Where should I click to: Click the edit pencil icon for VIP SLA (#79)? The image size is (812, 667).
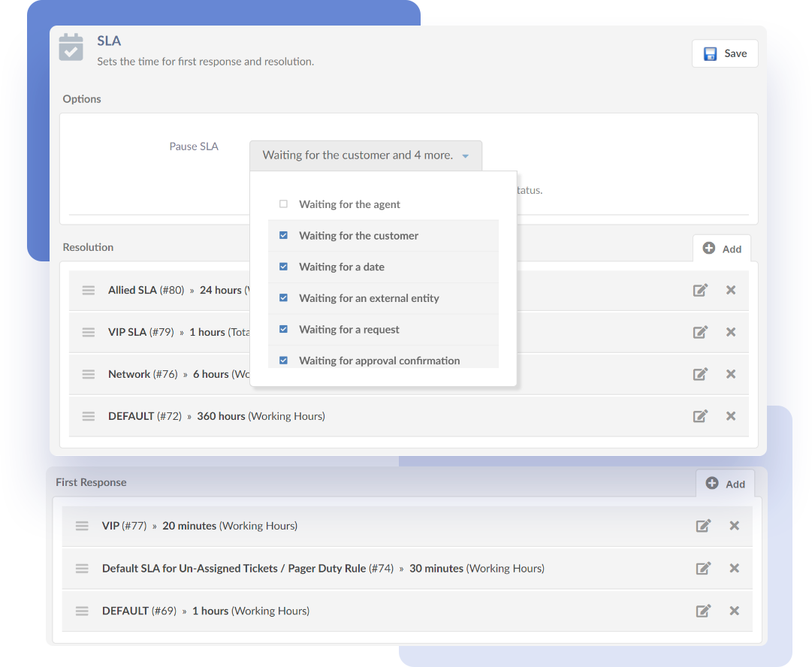(700, 331)
